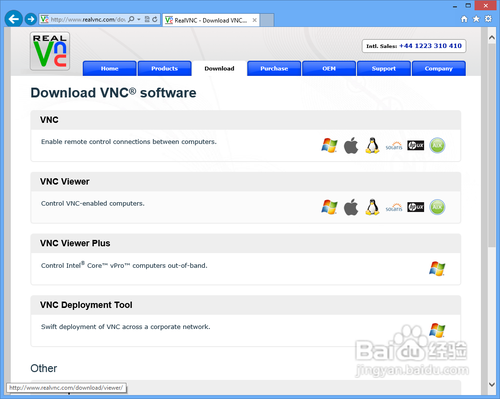Click the Linux penguin icon in the VNC section
Image resolution: width=500 pixels, height=399 pixels.
[372, 146]
